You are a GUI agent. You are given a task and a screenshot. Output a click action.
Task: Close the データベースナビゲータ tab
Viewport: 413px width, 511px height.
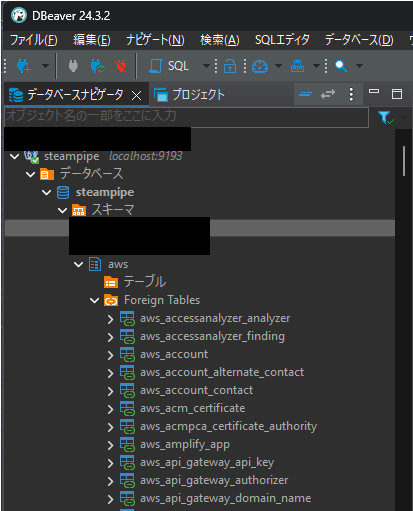(x=136, y=96)
